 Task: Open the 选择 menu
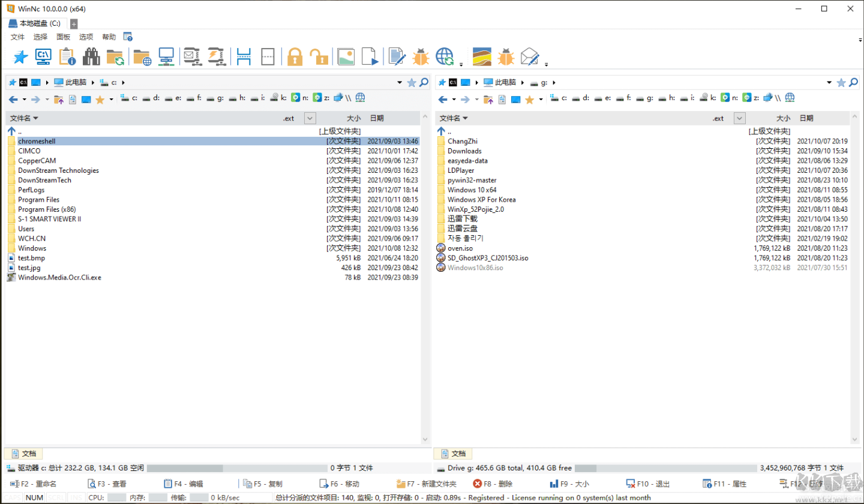pyautogui.click(x=40, y=37)
